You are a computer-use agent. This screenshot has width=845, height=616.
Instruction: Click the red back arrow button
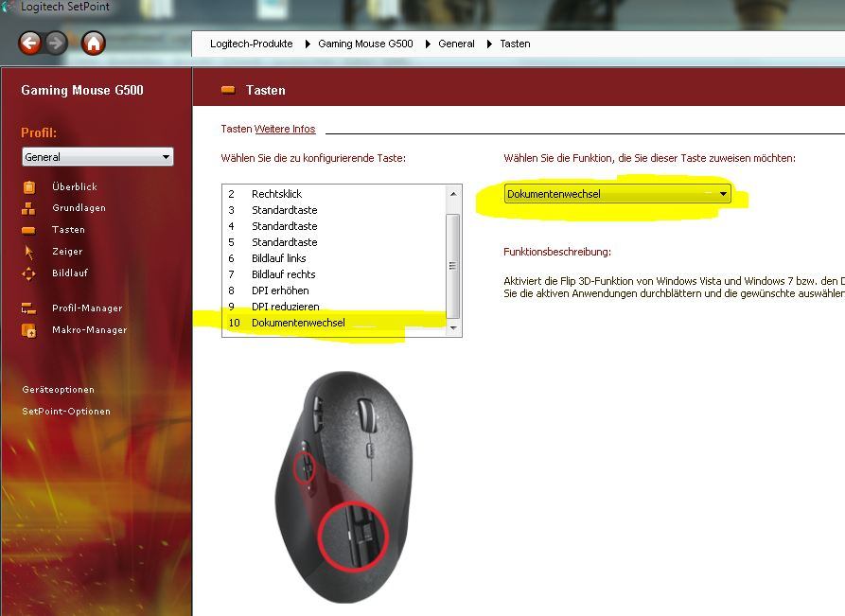click(x=29, y=44)
